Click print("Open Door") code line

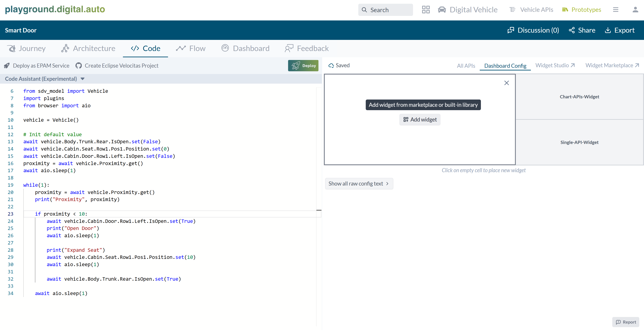(x=73, y=228)
